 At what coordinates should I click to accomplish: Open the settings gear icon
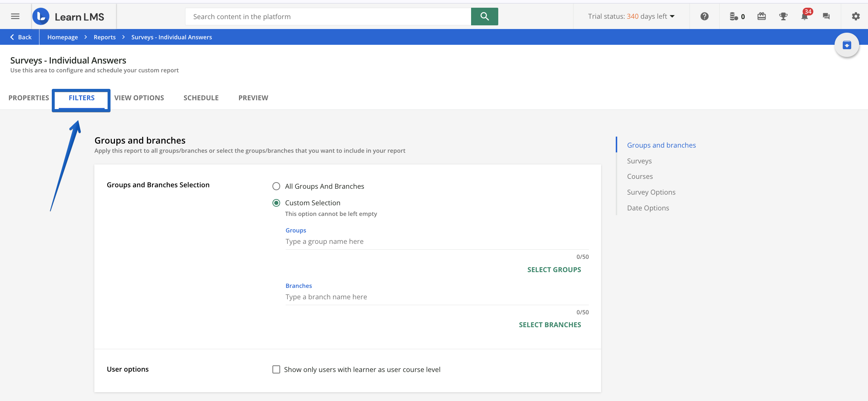pos(856,16)
